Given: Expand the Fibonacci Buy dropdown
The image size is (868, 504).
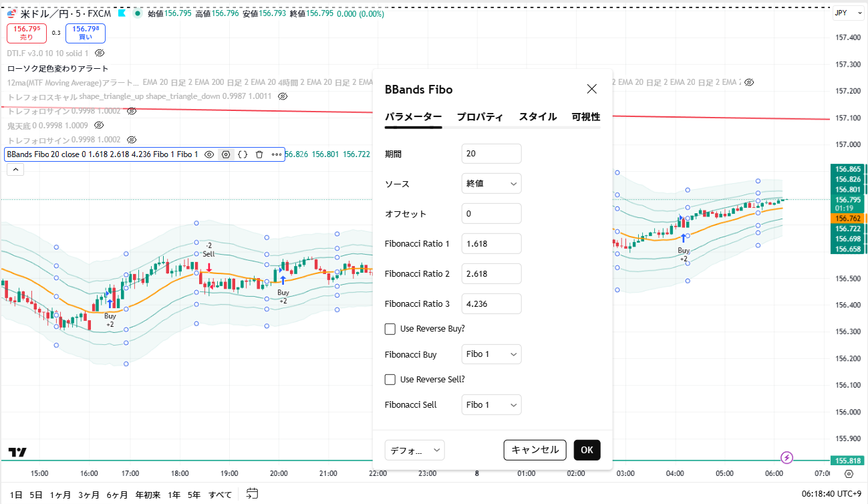Looking at the screenshot, I should (x=491, y=354).
